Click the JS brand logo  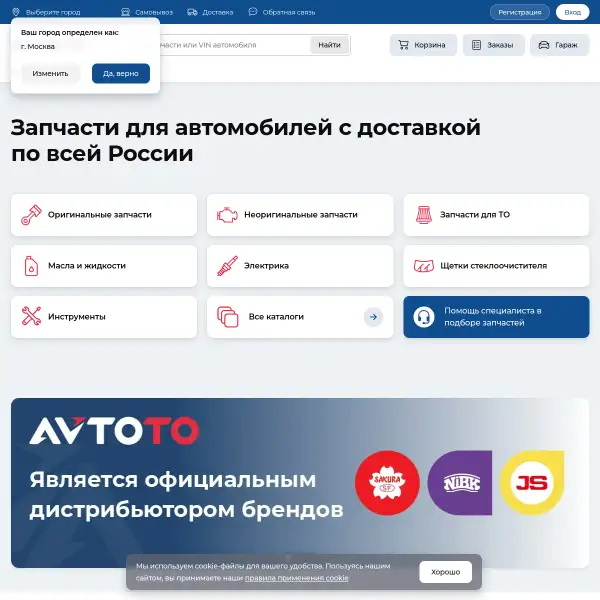(532, 483)
